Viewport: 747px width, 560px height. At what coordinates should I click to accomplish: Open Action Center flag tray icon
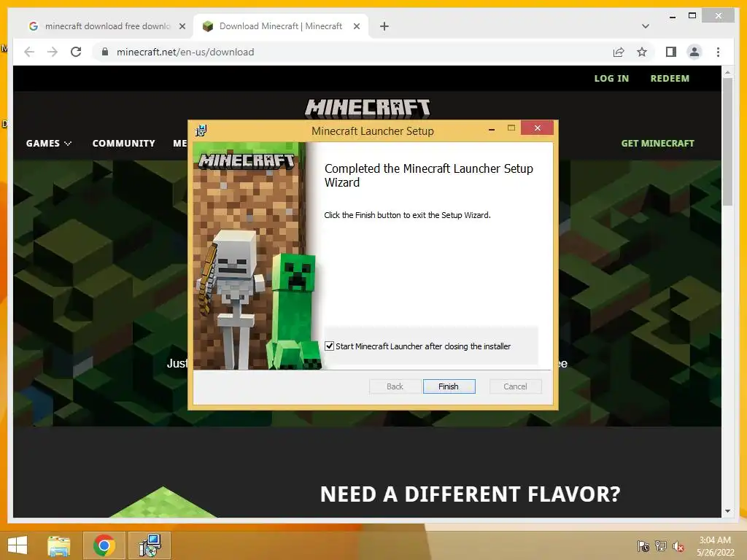[x=643, y=546]
